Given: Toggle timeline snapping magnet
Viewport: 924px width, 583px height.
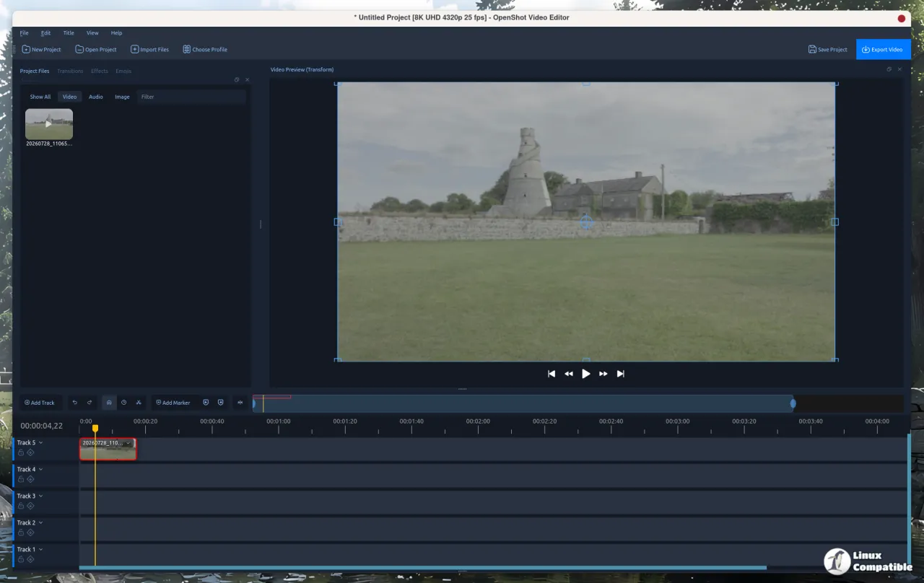Looking at the screenshot, I should (x=109, y=403).
